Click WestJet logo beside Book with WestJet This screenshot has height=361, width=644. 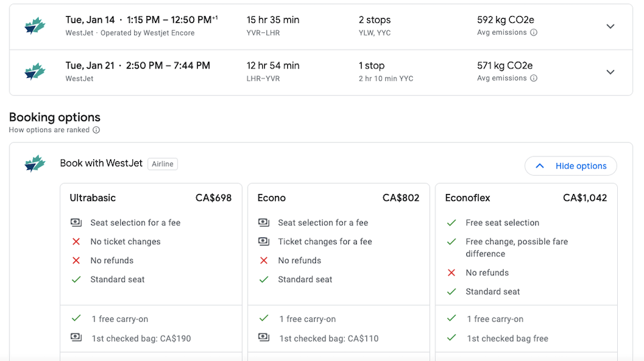coord(34,164)
